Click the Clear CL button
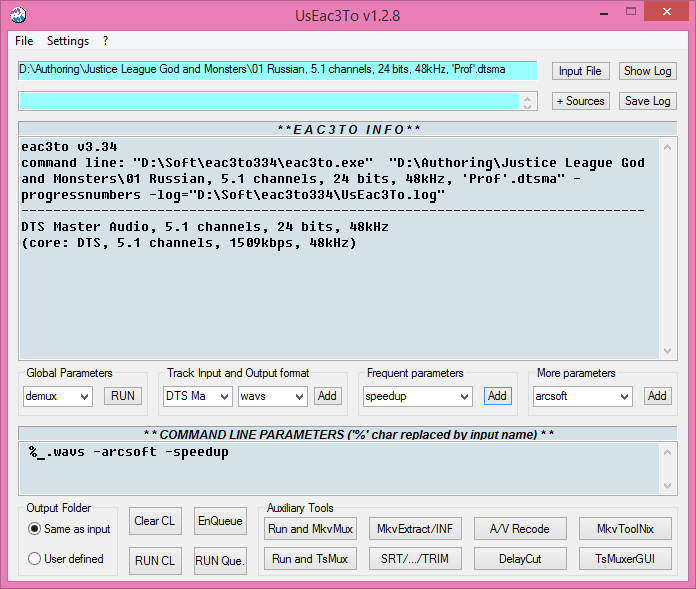 (x=155, y=521)
